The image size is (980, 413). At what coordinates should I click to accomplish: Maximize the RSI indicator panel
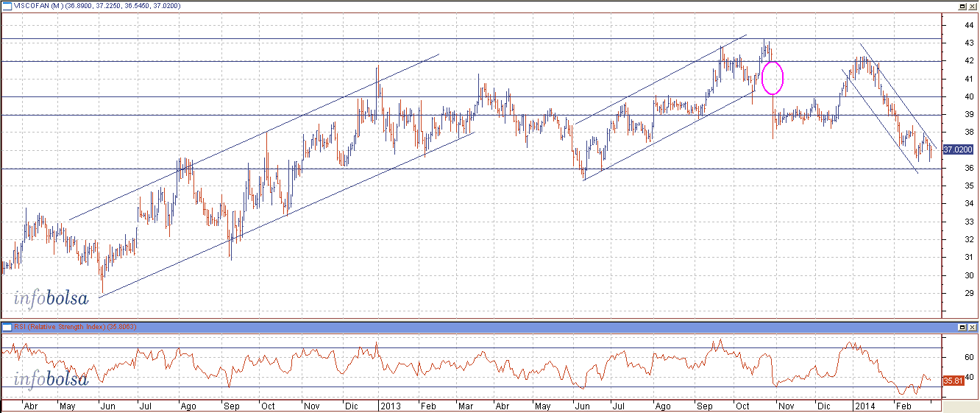(x=962, y=327)
